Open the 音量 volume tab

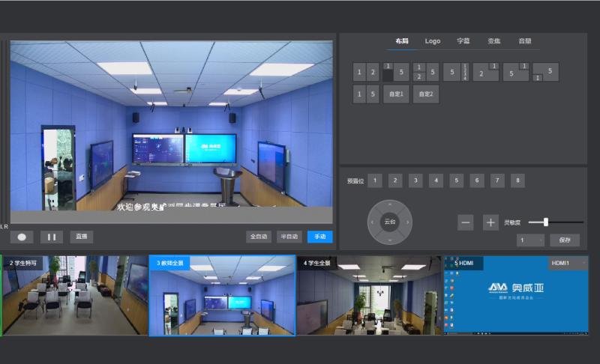tap(524, 41)
